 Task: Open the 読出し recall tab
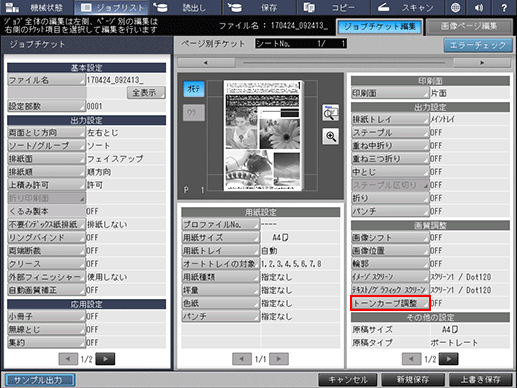coord(185,7)
